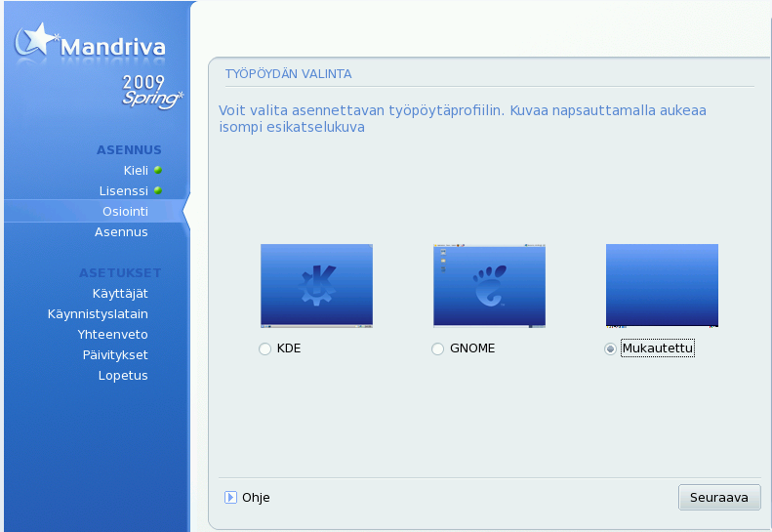Select the GNOME desktop radio button

[437, 348]
